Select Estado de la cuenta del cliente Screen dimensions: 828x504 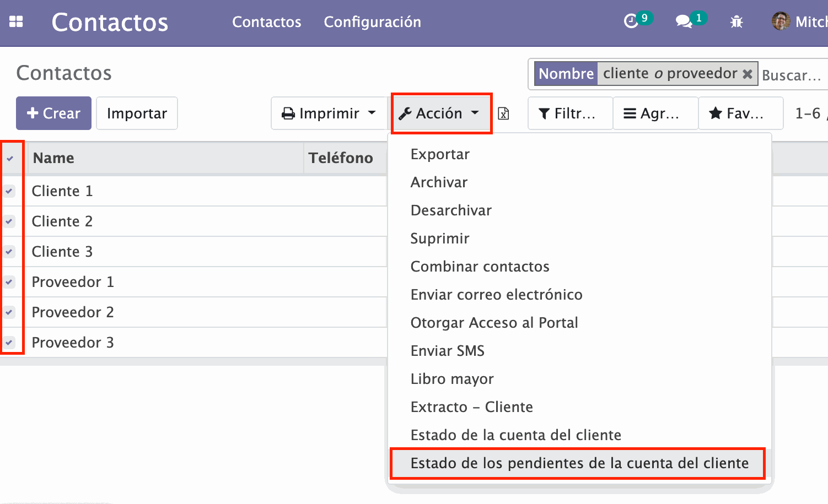515,435
